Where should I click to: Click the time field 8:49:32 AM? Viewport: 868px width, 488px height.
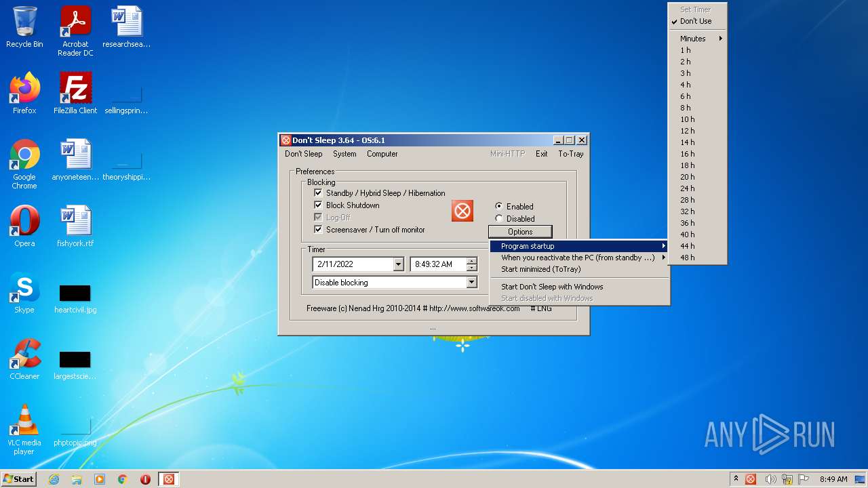point(438,264)
